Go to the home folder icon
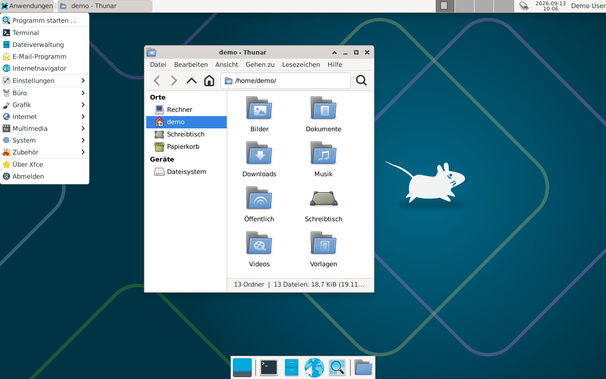Viewport: 606px width, 379px height. coord(209,80)
